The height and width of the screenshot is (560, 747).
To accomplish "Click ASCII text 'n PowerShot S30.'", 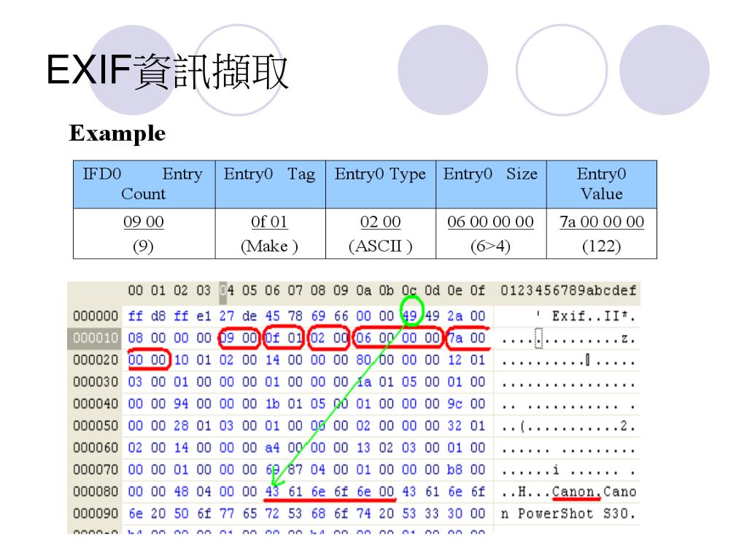I will coord(568,514).
